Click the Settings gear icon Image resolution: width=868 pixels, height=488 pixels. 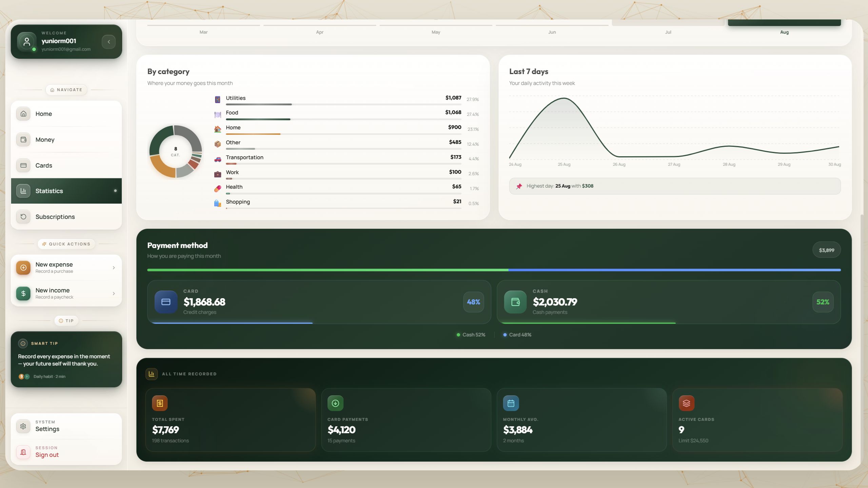click(x=23, y=426)
